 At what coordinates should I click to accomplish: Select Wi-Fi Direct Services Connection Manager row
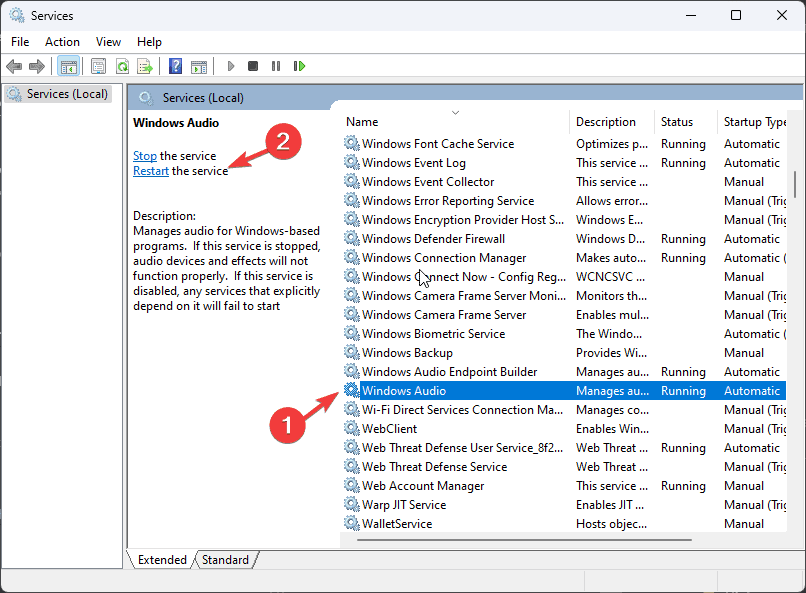(x=563, y=410)
